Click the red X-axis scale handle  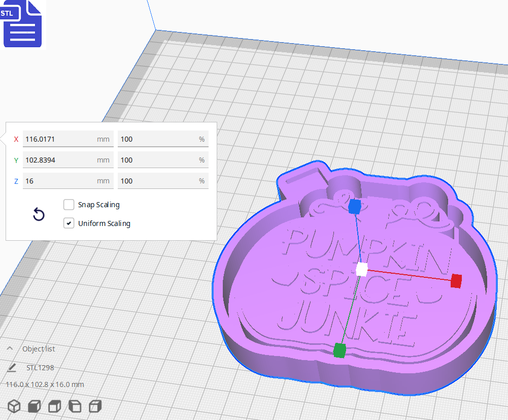(x=455, y=280)
